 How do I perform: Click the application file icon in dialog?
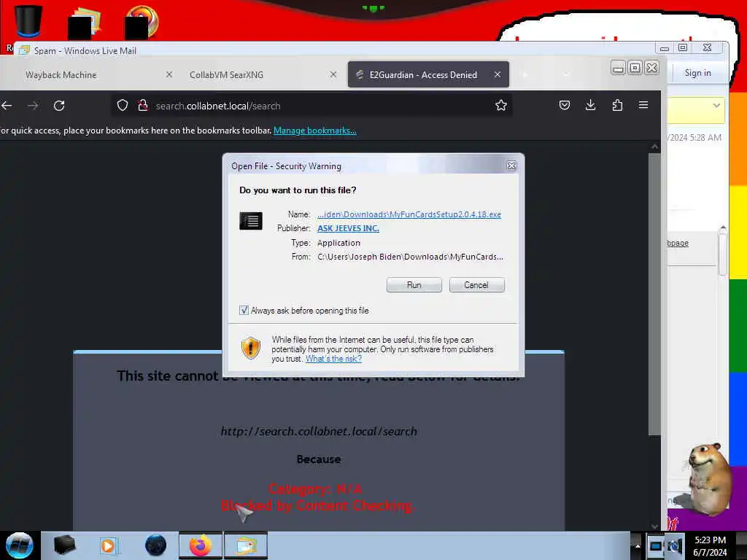pos(251,221)
